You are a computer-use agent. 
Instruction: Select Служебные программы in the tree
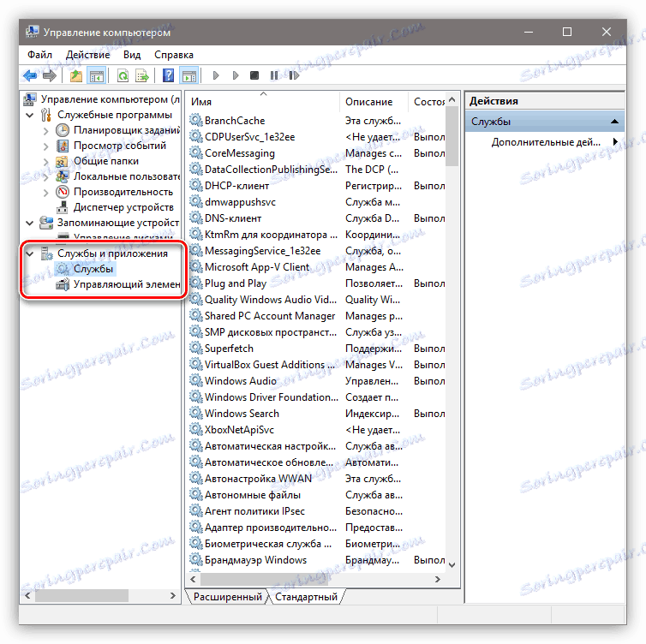point(115,115)
